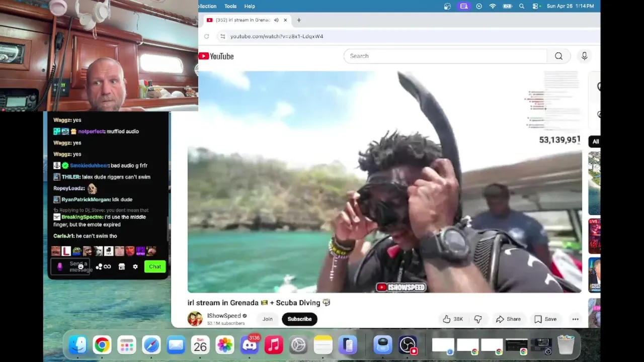644x362 pixels.
Task: Click the YouTube logo home link
Action: (216, 56)
